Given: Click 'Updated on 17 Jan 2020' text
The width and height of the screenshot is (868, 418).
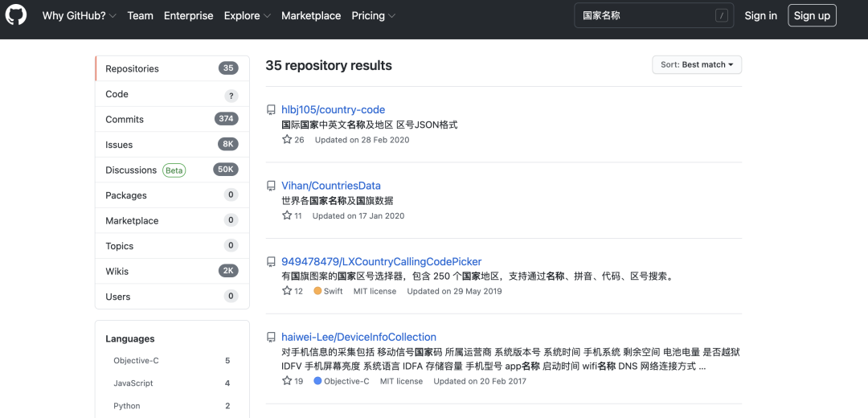Looking at the screenshot, I should point(358,216).
